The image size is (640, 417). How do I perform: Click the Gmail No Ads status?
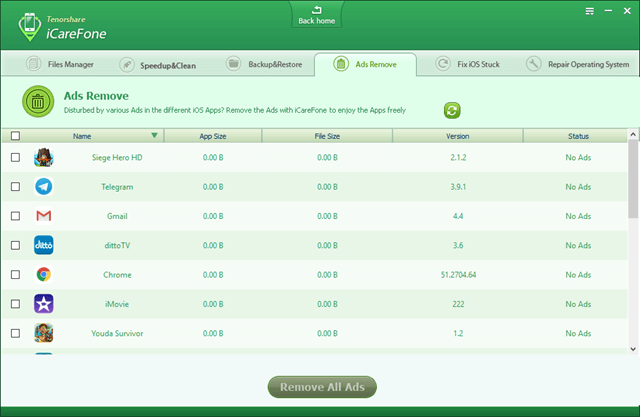click(578, 216)
